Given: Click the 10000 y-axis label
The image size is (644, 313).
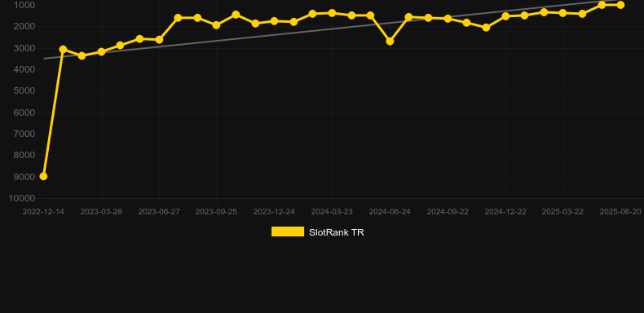Looking at the screenshot, I should point(22,198).
